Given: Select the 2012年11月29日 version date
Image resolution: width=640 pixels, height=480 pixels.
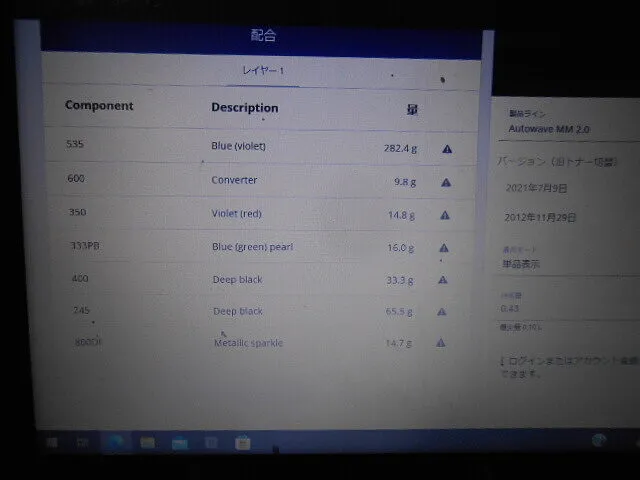Looking at the screenshot, I should [x=541, y=217].
